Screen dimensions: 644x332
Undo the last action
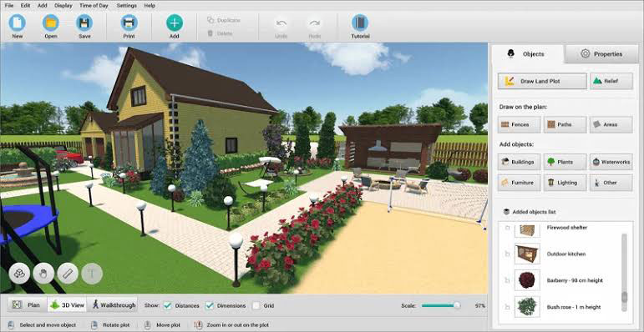tap(281, 27)
